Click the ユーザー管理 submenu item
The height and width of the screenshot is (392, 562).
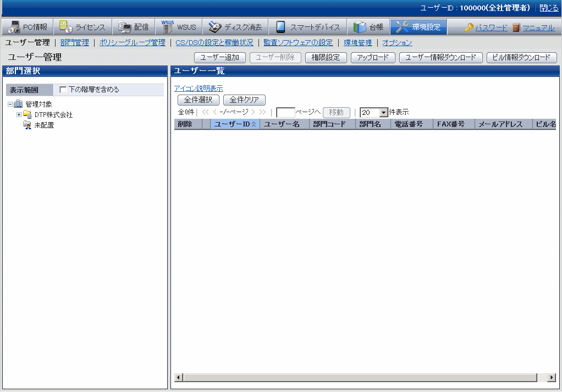point(27,43)
